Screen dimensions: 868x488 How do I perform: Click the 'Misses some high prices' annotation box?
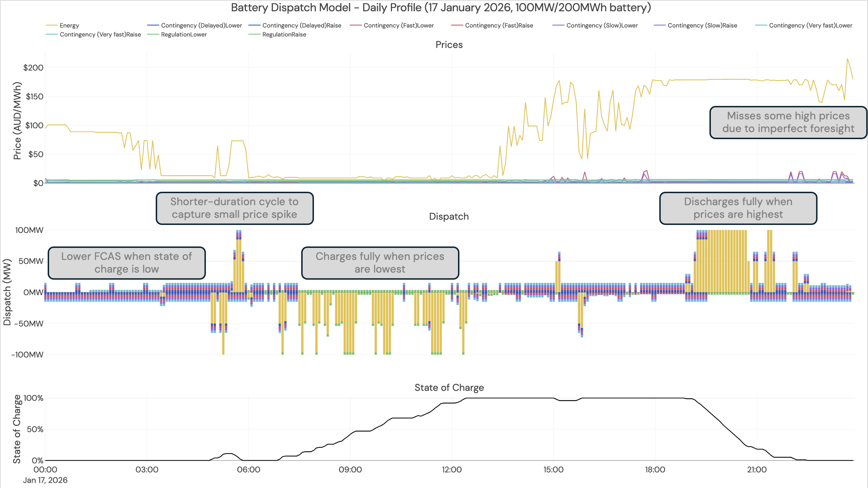point(788,122)
